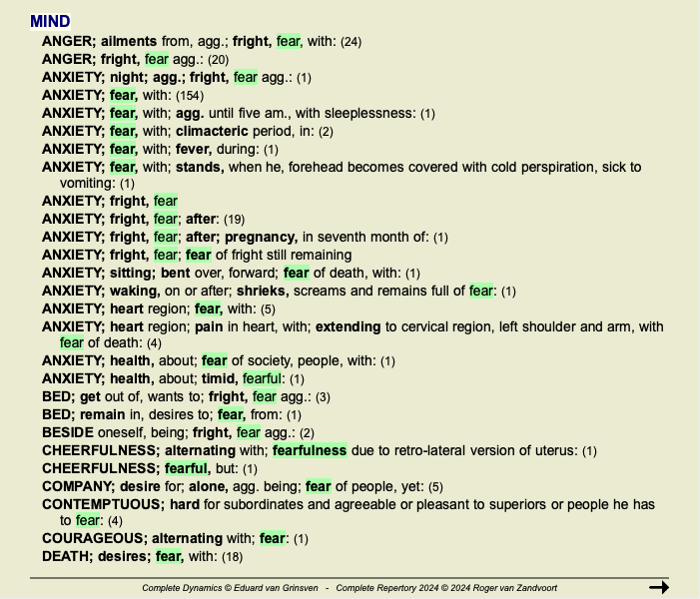Viewport: 700px width, 599px height.
Task: Open ANXIETY; health, about; timid, fearful
Action: [172, 378]
